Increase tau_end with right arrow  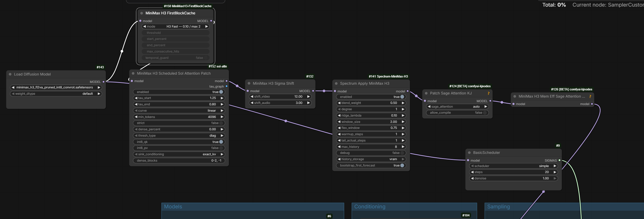pyautogui.click(x=222, y=104)
